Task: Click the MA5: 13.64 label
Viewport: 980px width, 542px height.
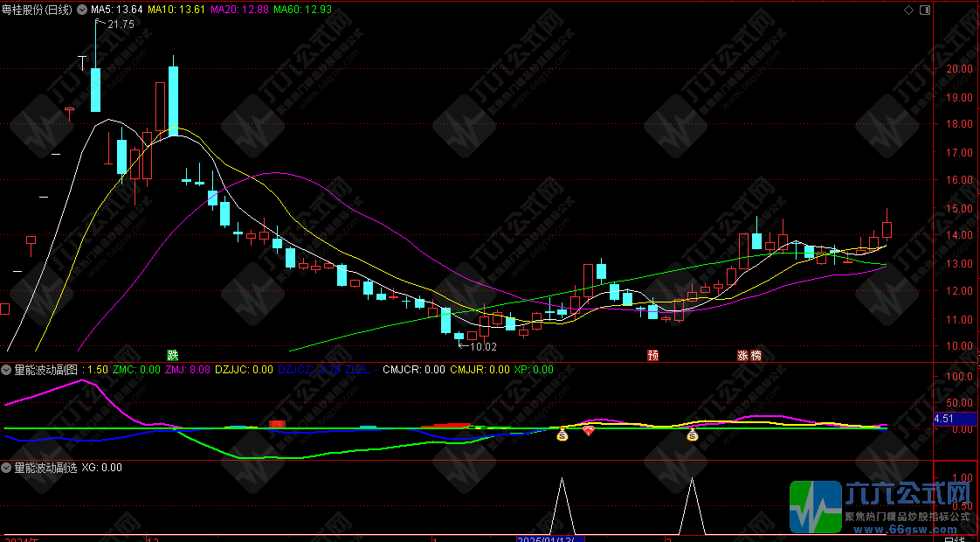Action: click(x=117, y=10)
